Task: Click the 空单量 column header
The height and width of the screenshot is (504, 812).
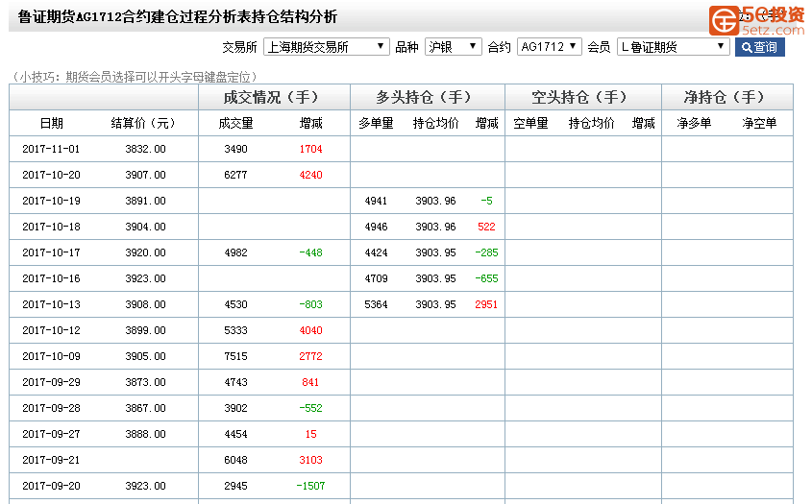Action: [530, 123]
